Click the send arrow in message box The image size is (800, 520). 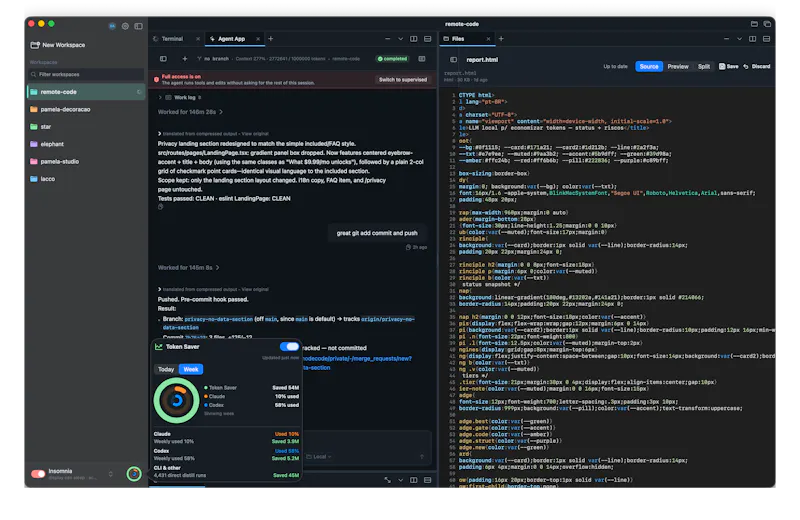(422, 457)
